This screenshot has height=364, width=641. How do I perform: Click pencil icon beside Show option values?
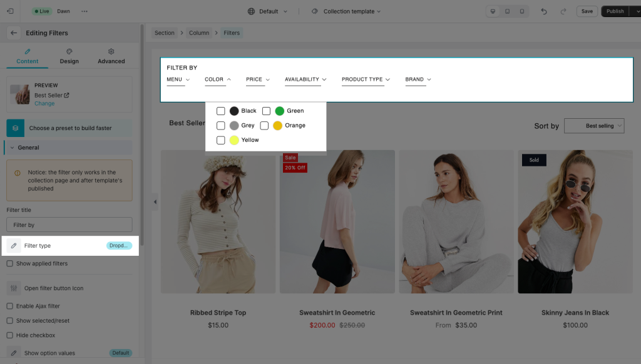[x=14, y=353]
